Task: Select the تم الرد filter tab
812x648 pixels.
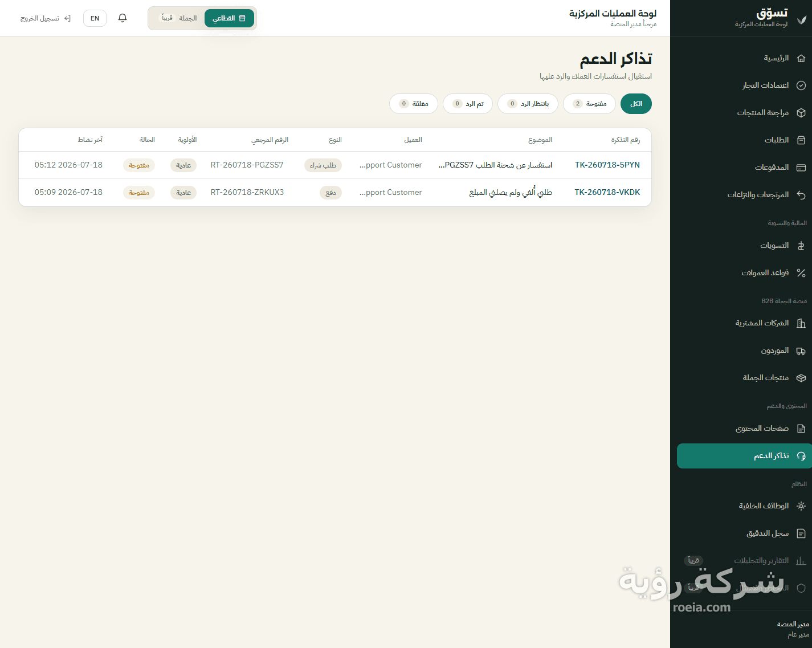Action: pyautogui.click(x=468, y=104)
